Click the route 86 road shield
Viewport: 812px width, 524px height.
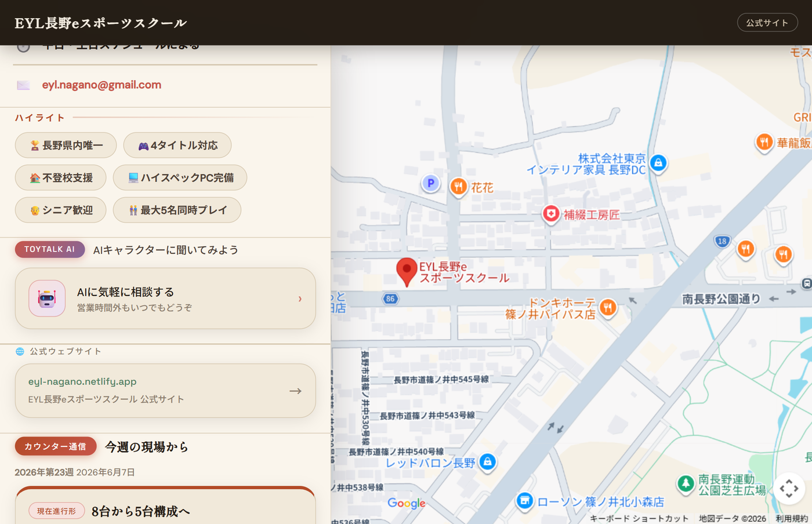point(390,299)
